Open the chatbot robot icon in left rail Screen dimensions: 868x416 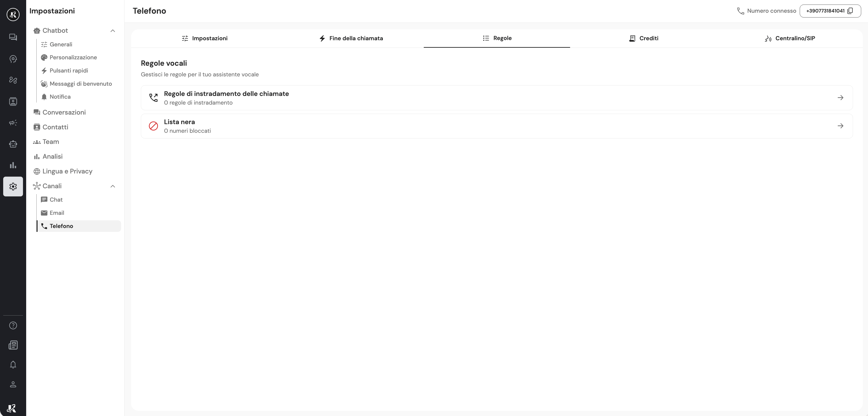pyautogui.click(x=13, y=144)
